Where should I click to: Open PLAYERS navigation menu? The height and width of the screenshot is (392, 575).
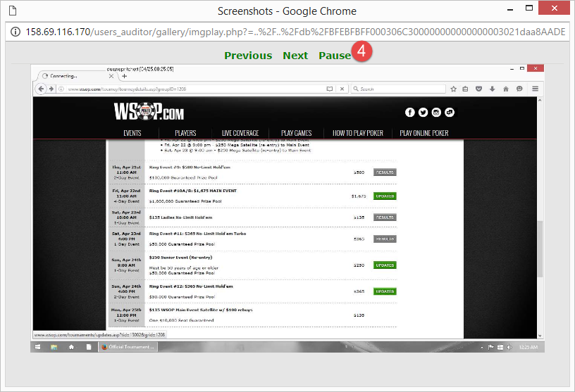point(185,133)
